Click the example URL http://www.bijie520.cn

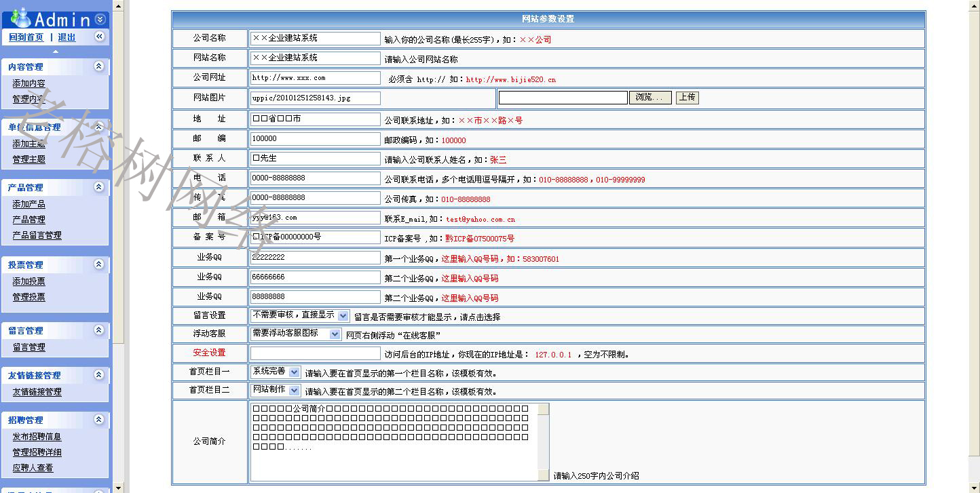(x=510, y=79)
